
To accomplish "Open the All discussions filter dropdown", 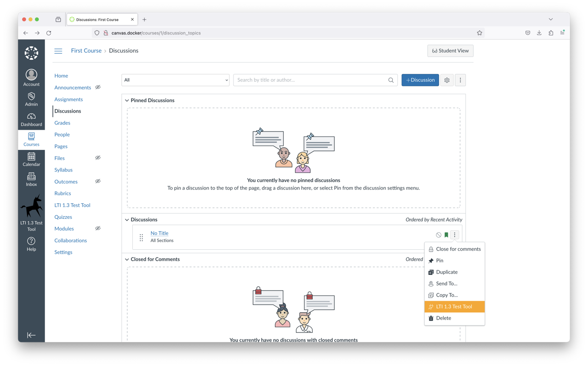I will click(x=175, y=80).
